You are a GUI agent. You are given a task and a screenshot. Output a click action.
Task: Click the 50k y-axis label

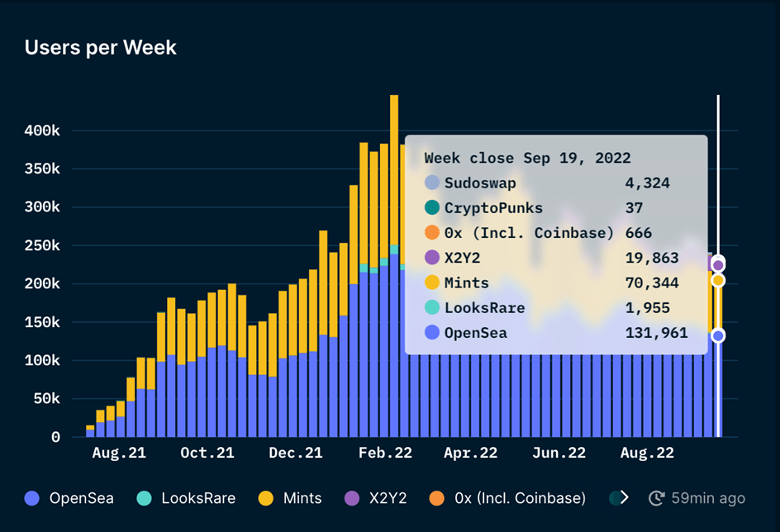click(x=47, y=399)
